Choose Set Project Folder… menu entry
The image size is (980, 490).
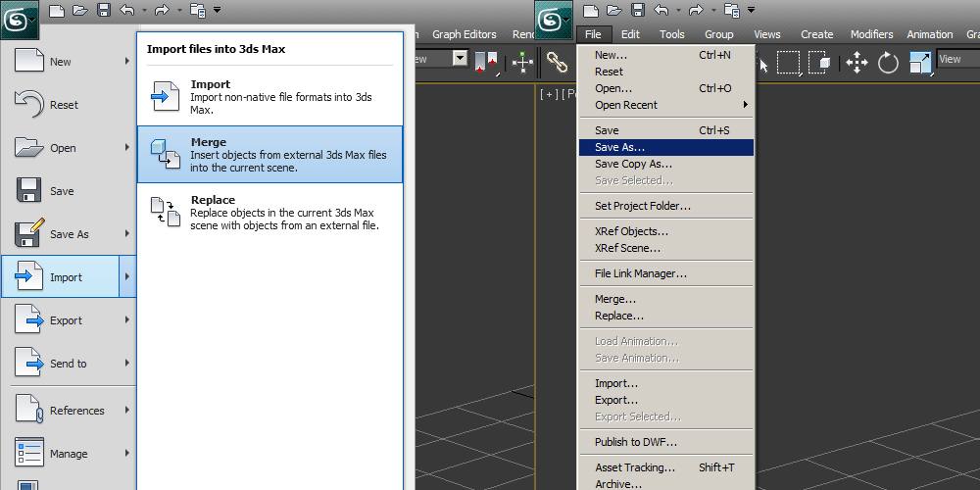point(666,206)
